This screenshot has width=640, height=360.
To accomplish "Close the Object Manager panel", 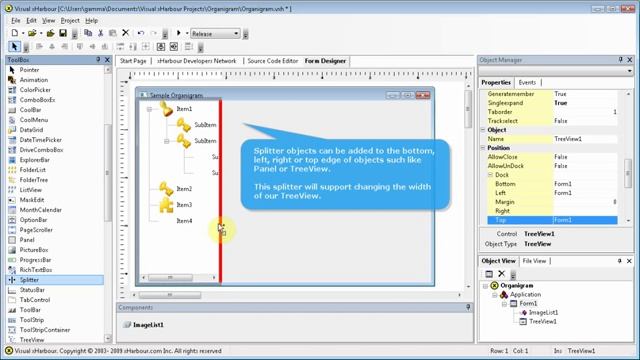I will click(x=630, y=60).
